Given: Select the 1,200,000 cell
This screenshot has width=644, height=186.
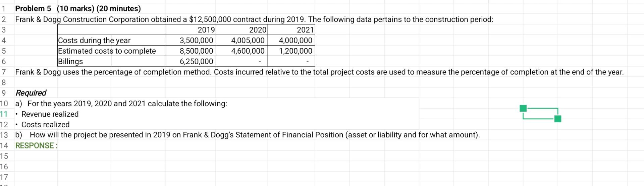Looking at the screenshot, I should point(291,51).
